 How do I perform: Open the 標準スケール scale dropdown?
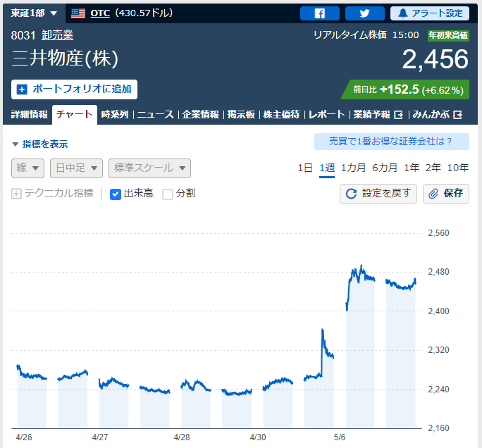point(149,168)
